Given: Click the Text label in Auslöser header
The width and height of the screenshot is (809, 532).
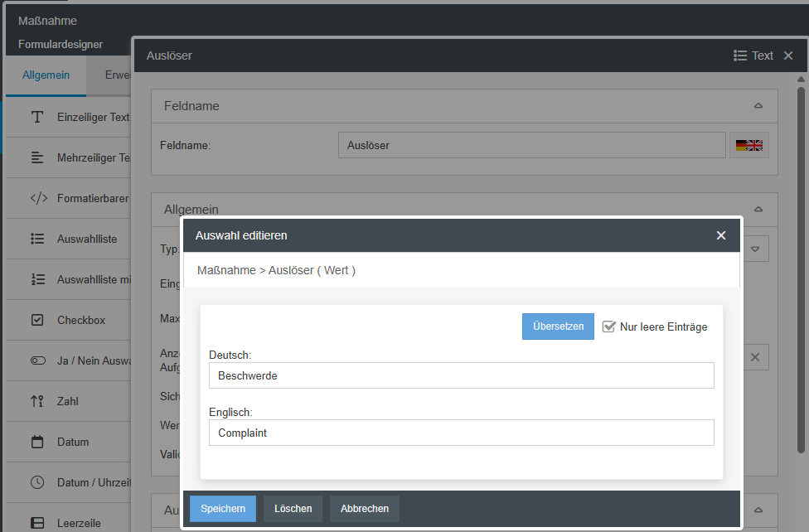Looking at the screenshot, I should coord(762,56).
